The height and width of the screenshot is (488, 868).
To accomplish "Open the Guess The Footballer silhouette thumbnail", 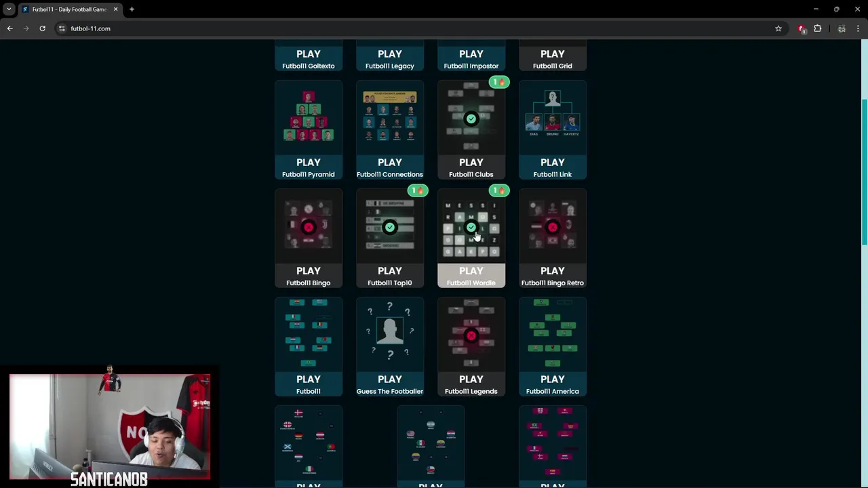I will pos(390,334).
